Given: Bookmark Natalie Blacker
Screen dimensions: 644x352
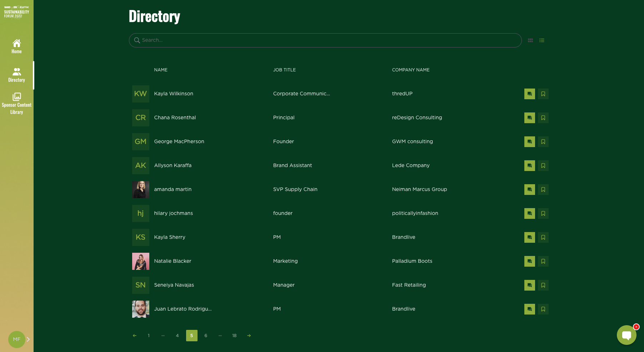Looking at the screenshot, I should pos(543,261).
